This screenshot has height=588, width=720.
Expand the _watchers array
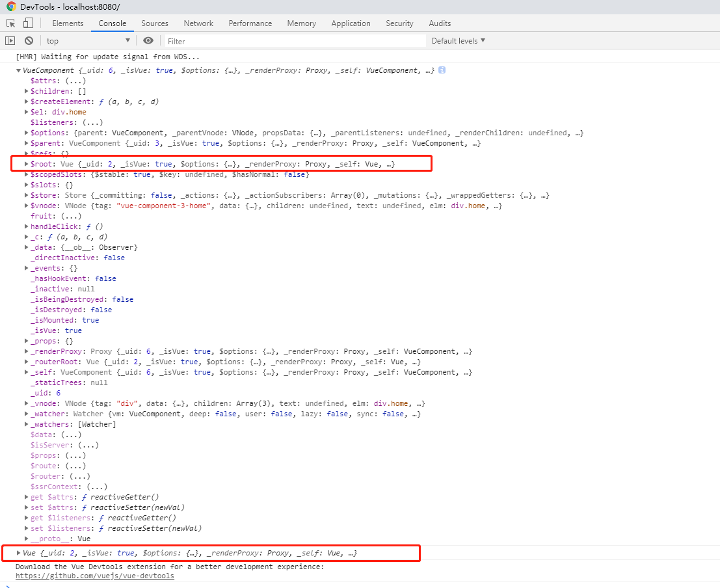point(26,425)
